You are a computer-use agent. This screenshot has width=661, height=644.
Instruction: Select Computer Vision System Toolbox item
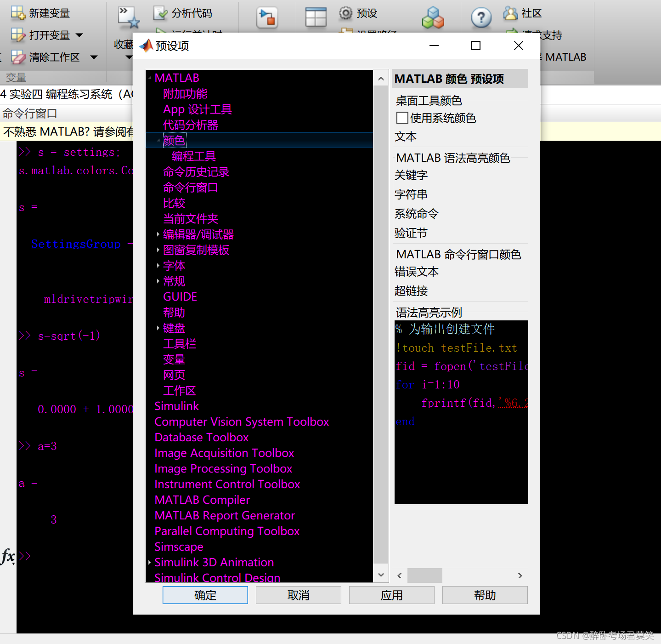(242, 422)
